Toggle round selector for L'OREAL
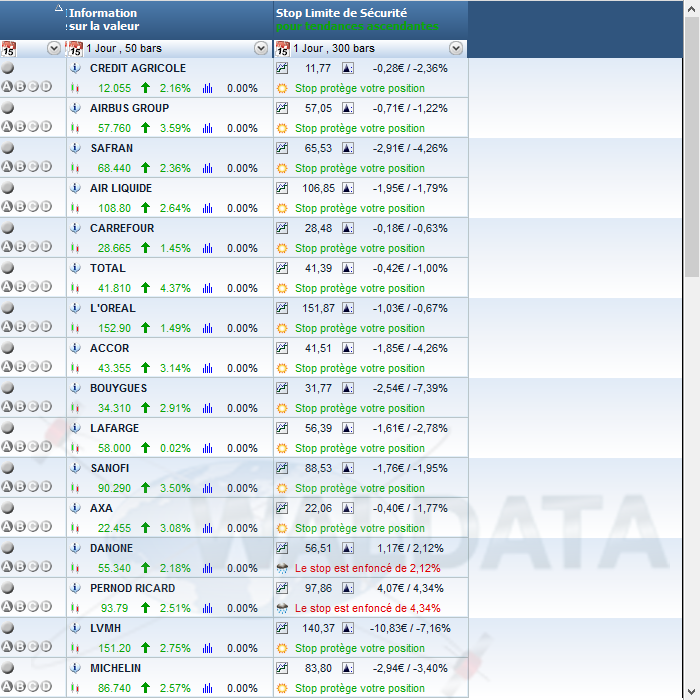Image resolution: width=700 pixels, height=700 pixels. (8, 308)
